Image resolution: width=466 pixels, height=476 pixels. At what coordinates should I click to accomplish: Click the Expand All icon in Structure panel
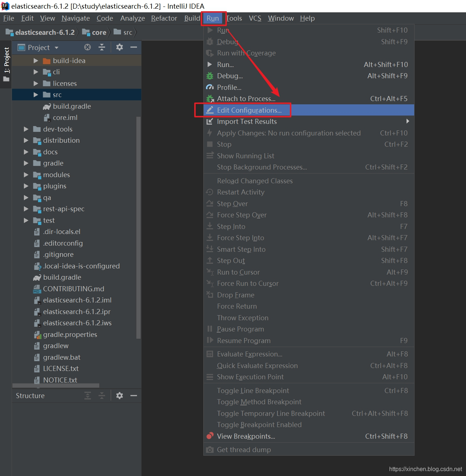click(88, 396)
